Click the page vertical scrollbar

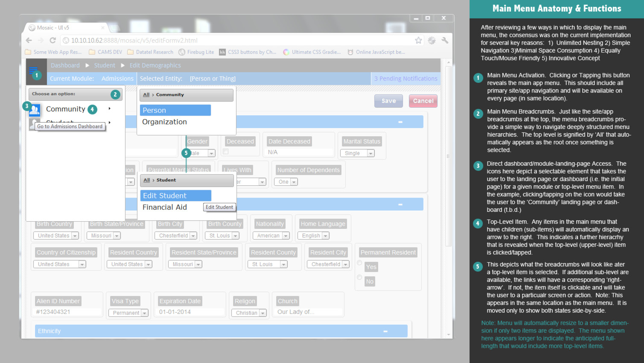[448, 157]
